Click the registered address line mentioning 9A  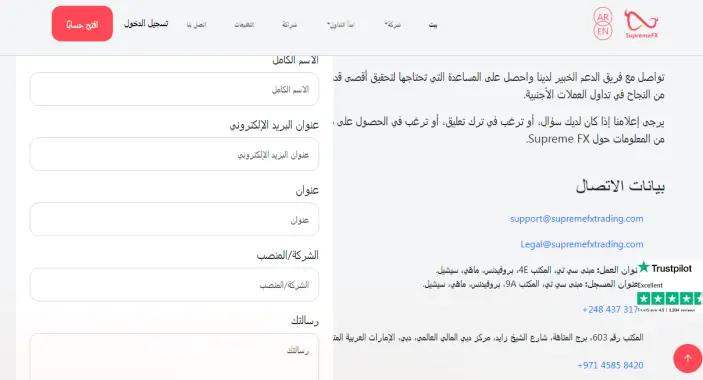530,284
